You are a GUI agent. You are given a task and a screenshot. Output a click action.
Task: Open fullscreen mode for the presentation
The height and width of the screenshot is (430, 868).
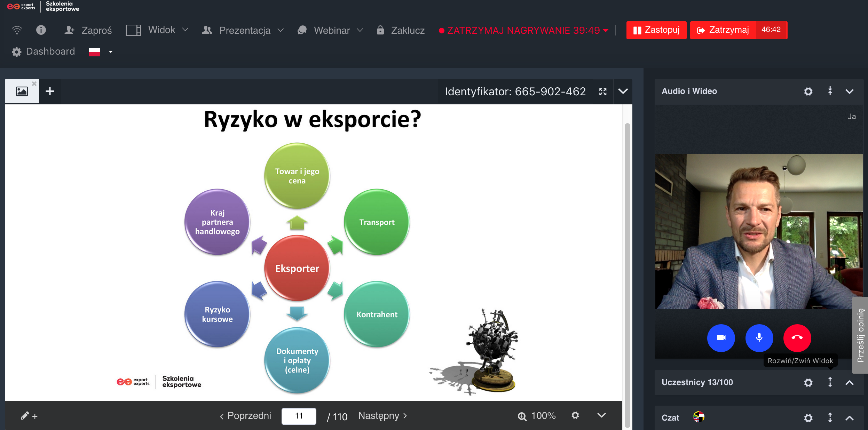603,91
